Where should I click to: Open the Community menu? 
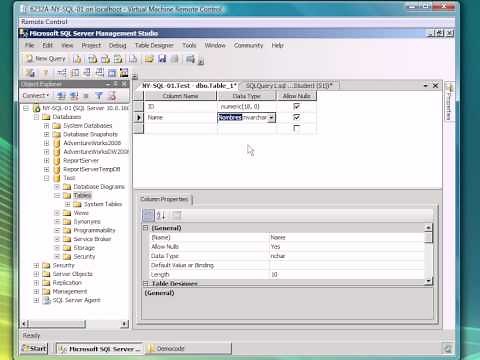click(x=248, y=45)
